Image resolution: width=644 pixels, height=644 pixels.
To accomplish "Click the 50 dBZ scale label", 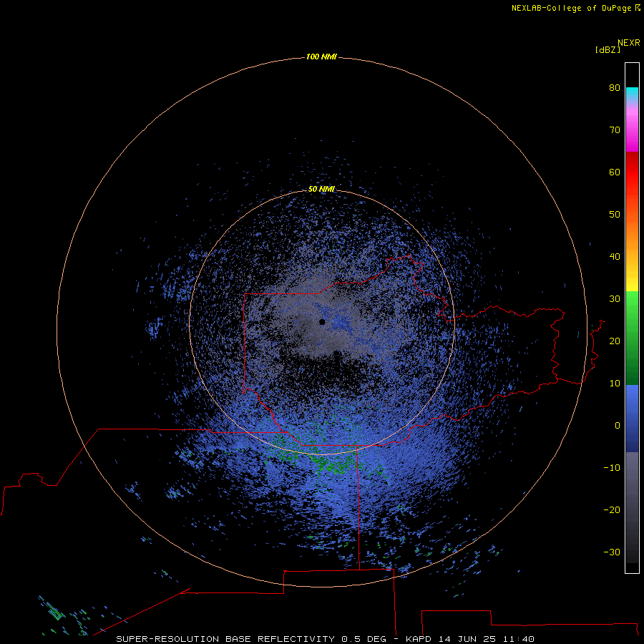I will (x=615, y=215).
